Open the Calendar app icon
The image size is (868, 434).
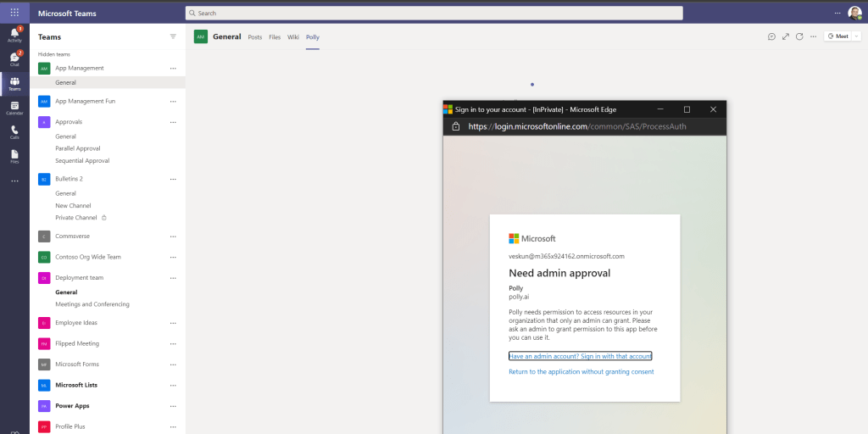[x=14, y=108]
